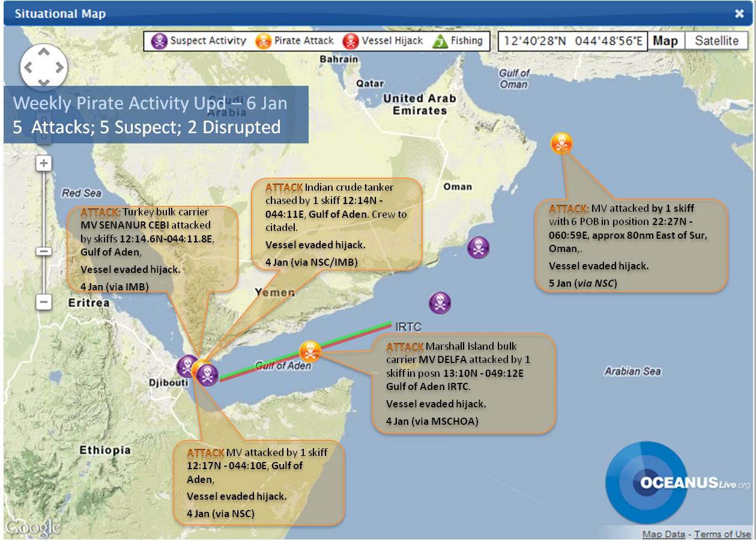Click the Vessel Hijack legend icon
This screenshot has height=540, width=756.
point(350,41)
